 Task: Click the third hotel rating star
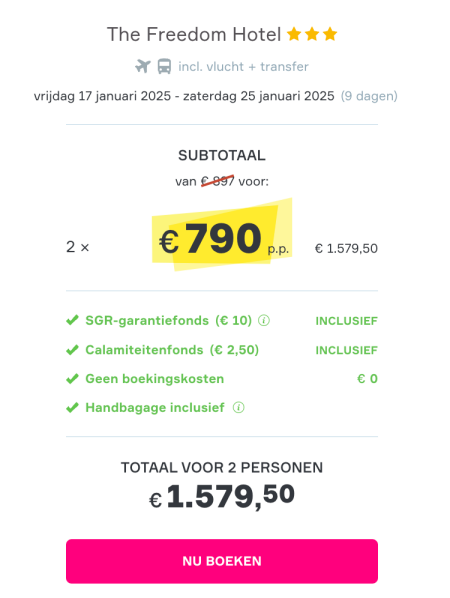pos(330,34)
